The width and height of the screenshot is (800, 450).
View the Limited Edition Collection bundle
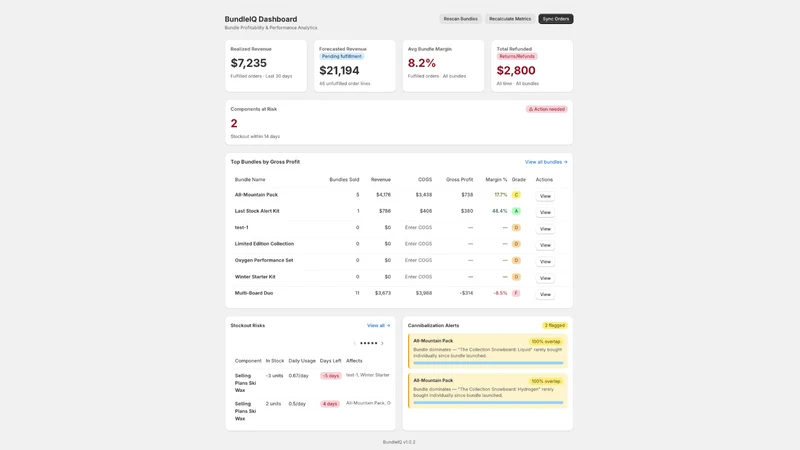(x=545, y=245)
